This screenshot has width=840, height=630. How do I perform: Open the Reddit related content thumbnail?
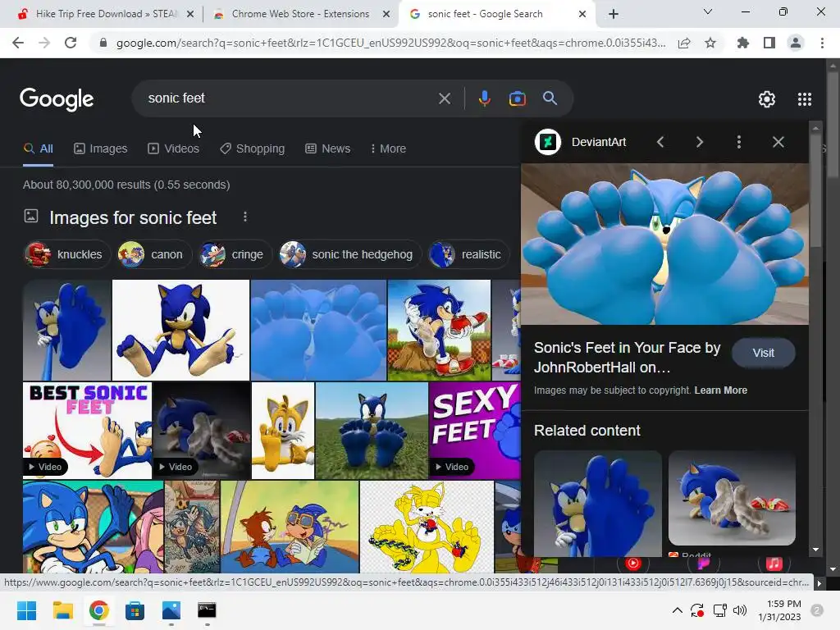(x=732, y=498)
